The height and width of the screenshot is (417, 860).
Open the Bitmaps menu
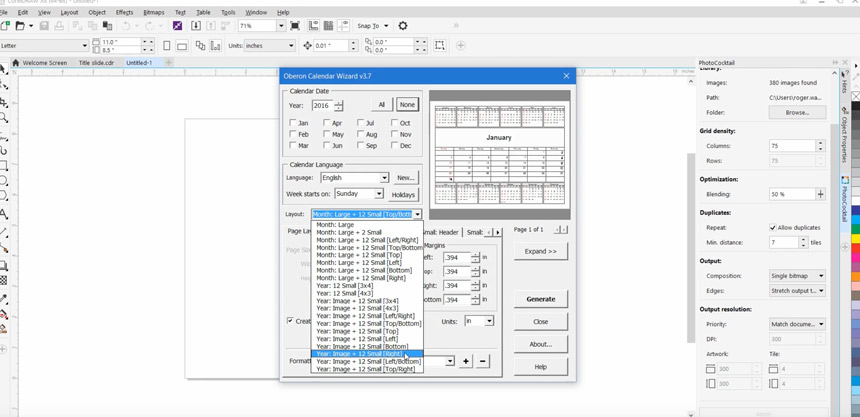(x=154, y=12)
